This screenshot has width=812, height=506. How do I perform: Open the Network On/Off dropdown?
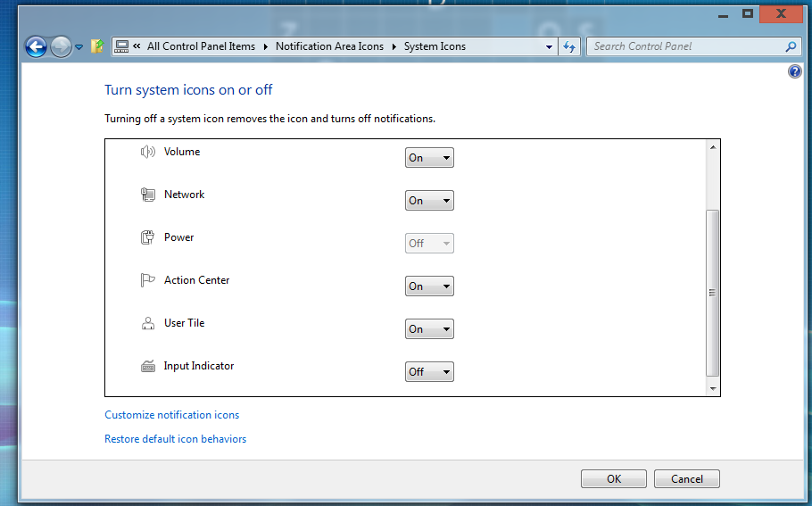[429, 201]
